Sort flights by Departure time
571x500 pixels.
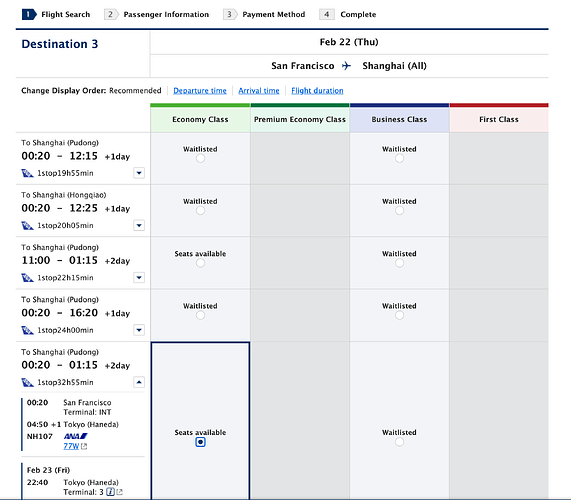200,91
